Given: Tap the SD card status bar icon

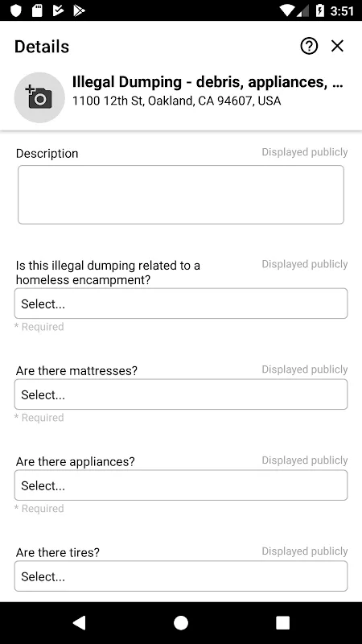Looking at the screenshot, I should tap(37, 10).
